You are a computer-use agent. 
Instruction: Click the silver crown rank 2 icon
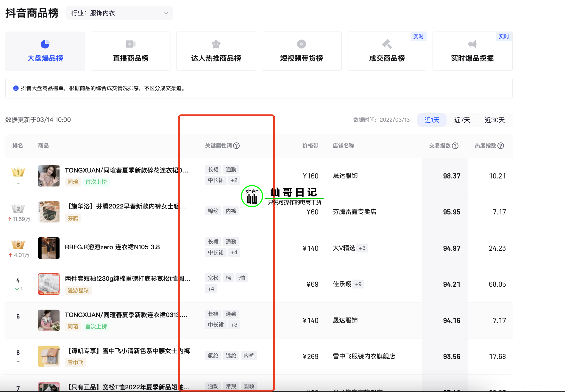pos(18,208)
